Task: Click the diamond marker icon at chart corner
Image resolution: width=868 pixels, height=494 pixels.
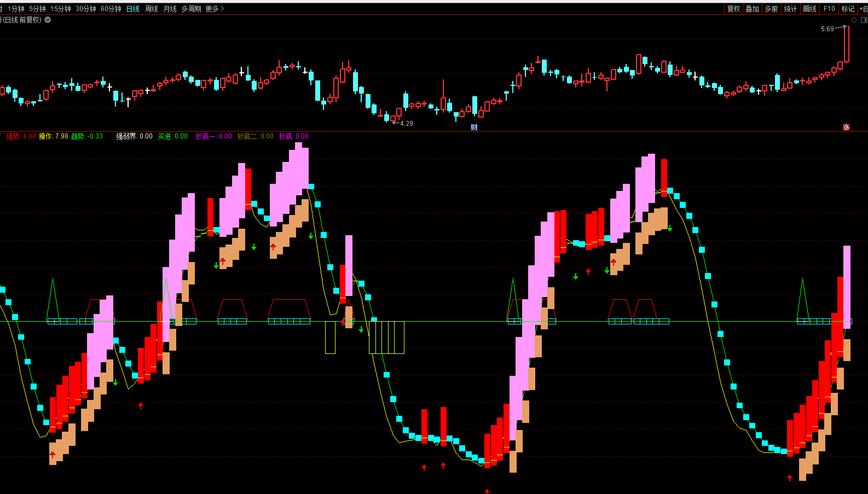Action: [854, 20]
